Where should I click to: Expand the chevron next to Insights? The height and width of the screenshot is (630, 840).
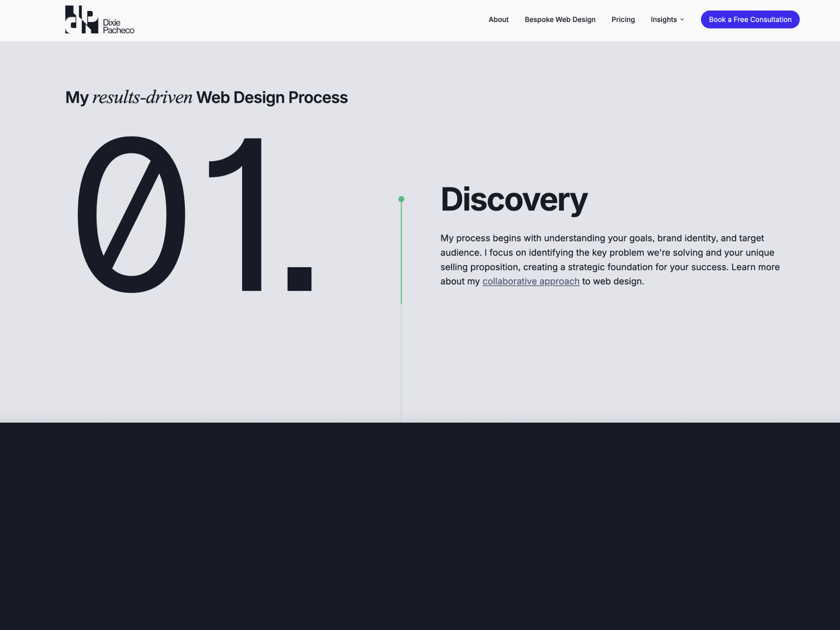(681, 20)
